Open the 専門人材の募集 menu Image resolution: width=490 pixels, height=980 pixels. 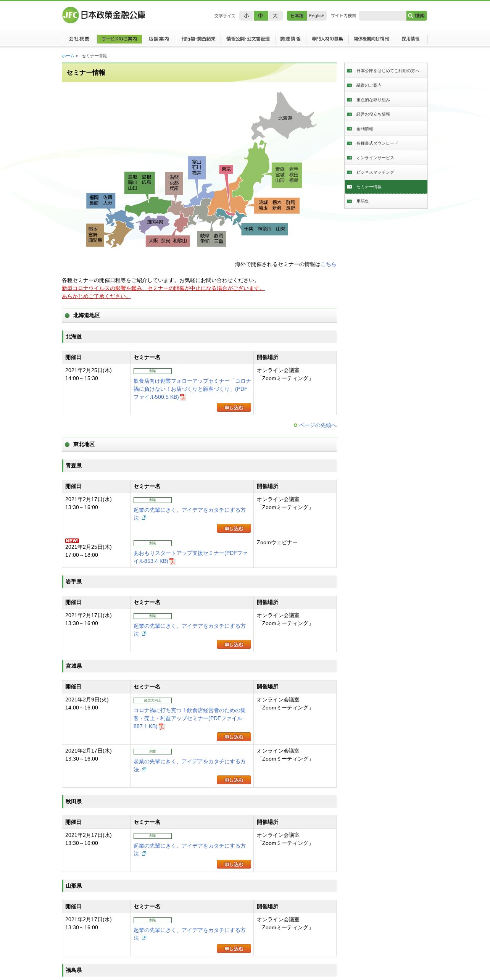tap(327, 39)
